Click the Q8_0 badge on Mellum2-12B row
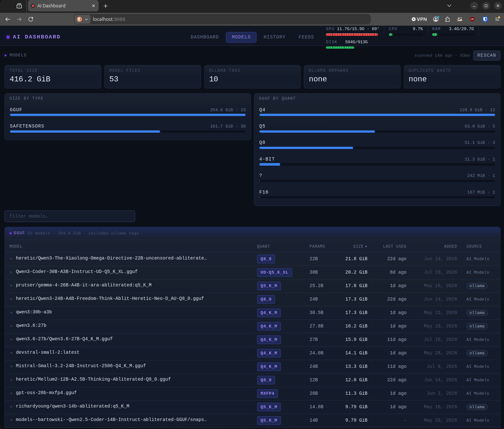504x429 pixels. pos(266,380)
